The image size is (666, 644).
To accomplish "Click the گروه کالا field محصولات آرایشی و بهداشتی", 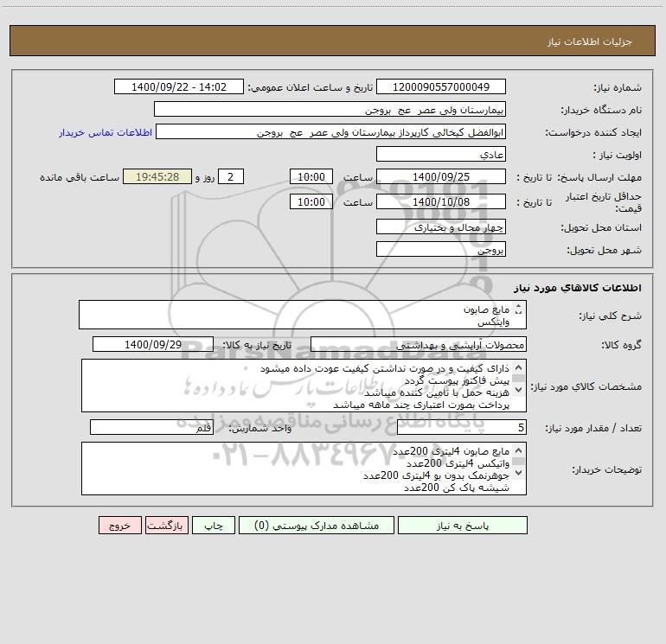I will [419, 344].
